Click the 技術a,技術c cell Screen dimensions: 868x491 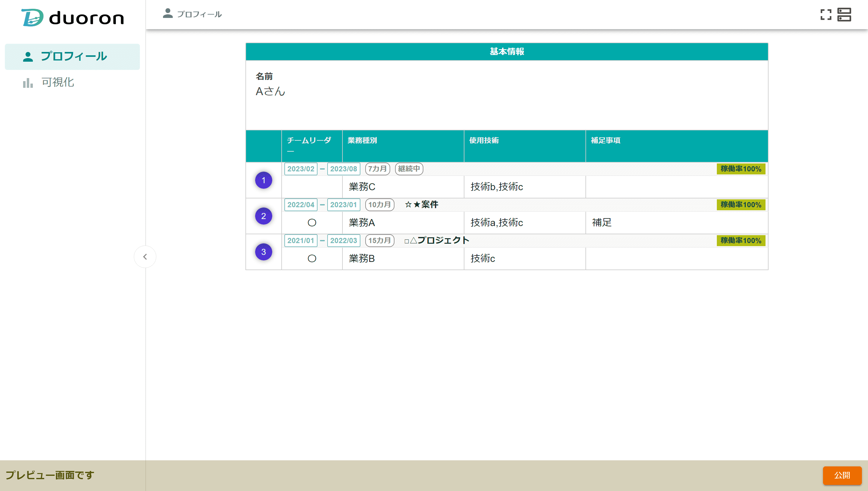pyautogui.click(x=525, y=223)
